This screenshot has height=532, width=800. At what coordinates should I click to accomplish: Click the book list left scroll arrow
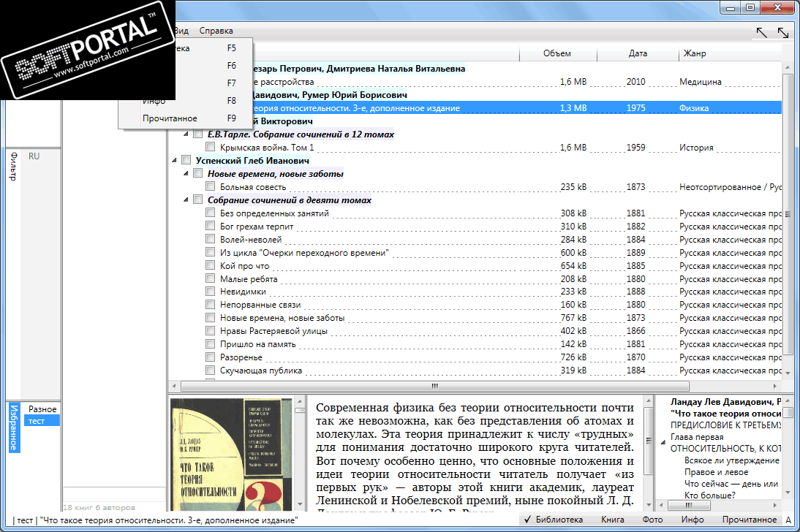[x=175, y=386]
